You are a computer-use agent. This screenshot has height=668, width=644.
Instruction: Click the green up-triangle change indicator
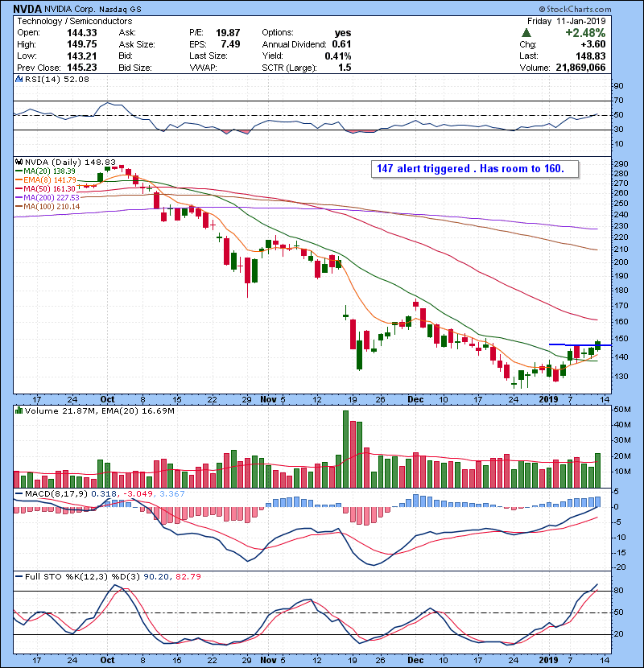click(526, 33)
